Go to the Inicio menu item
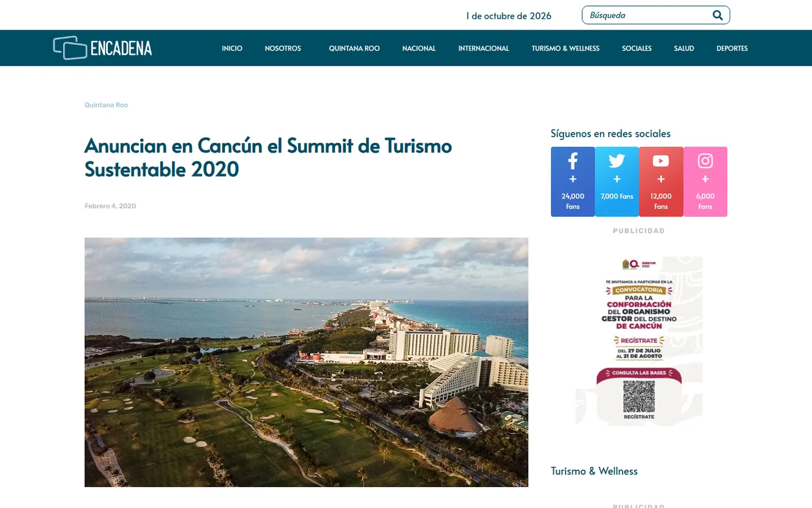Screen dimensions: 812x508 (232, 48)
